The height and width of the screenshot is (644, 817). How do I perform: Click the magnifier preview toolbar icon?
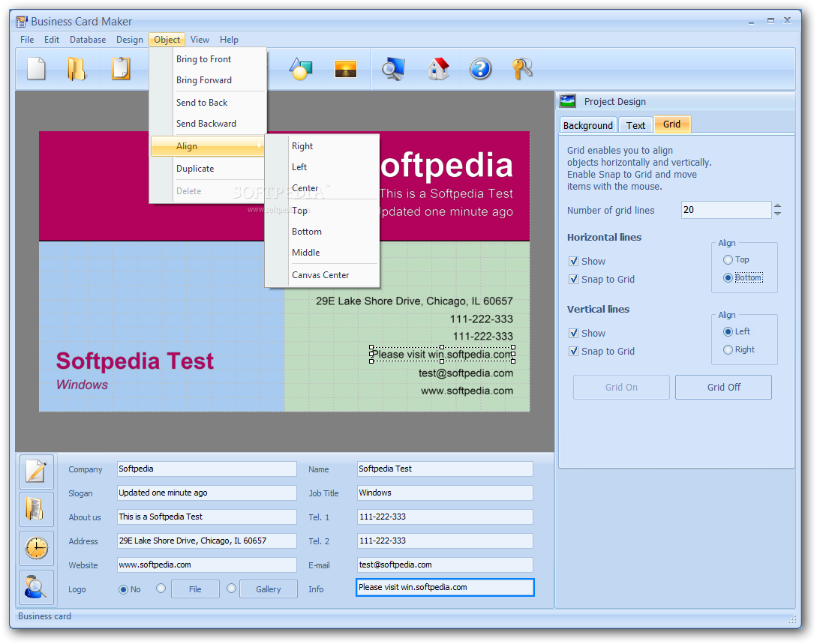coord(393,69)
